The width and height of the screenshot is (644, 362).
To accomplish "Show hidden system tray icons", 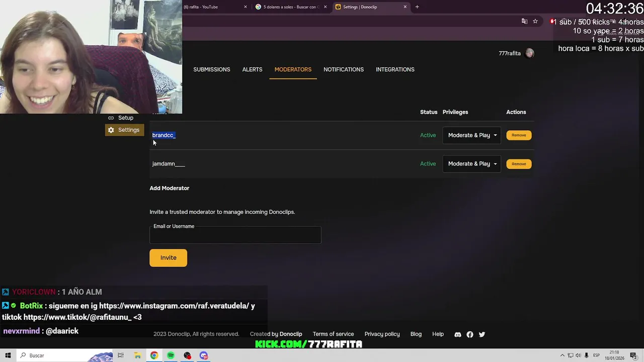I will pos(562,355).
